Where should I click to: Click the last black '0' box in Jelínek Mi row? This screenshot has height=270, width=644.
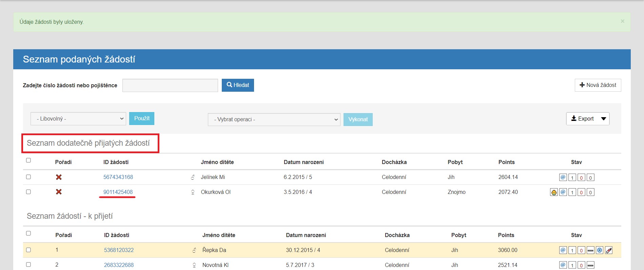[x=590, y=177]
